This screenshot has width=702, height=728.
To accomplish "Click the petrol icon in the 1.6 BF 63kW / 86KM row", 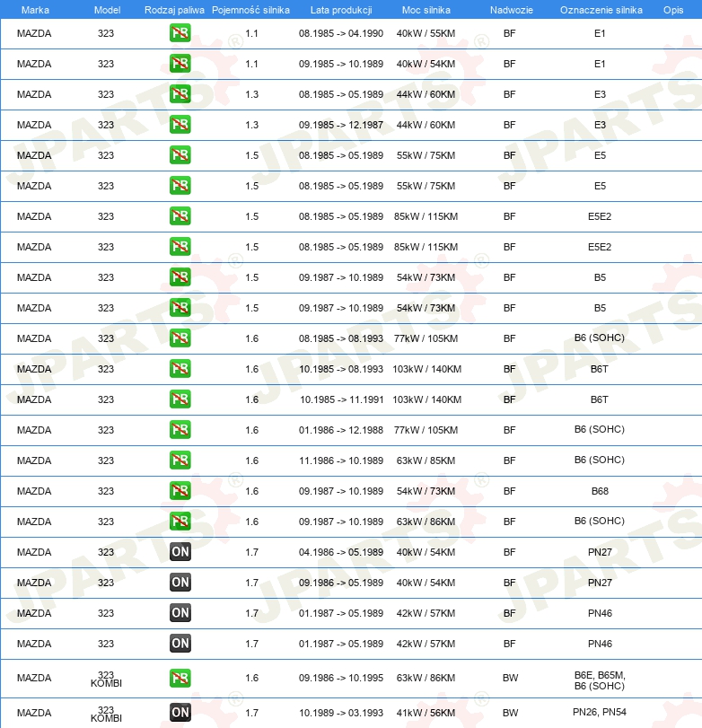I will point(180,522).
